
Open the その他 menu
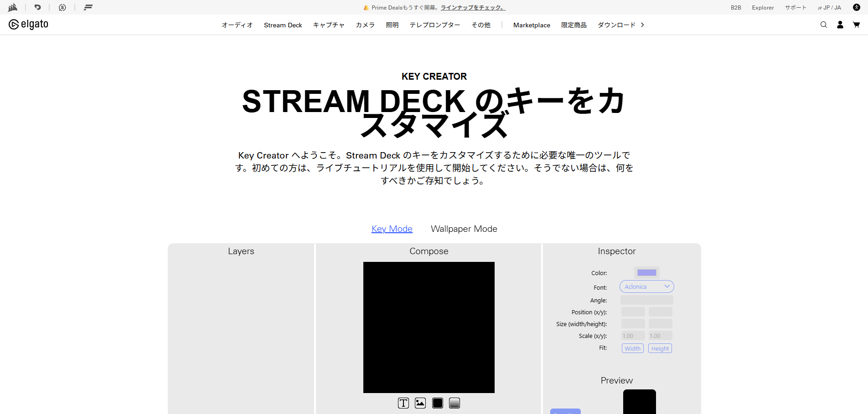click(x=481, y=25)
